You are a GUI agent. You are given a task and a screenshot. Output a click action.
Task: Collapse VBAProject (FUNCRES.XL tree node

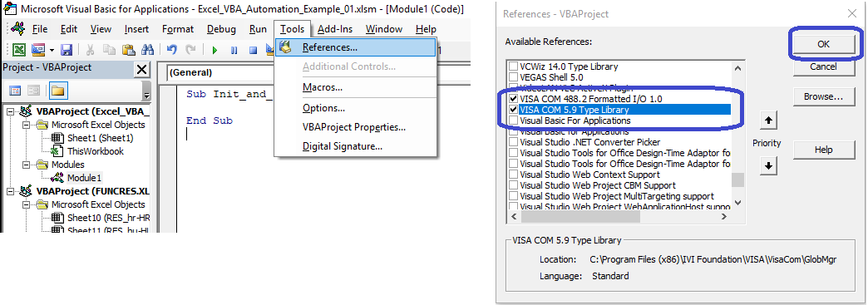tap(10, 191)
